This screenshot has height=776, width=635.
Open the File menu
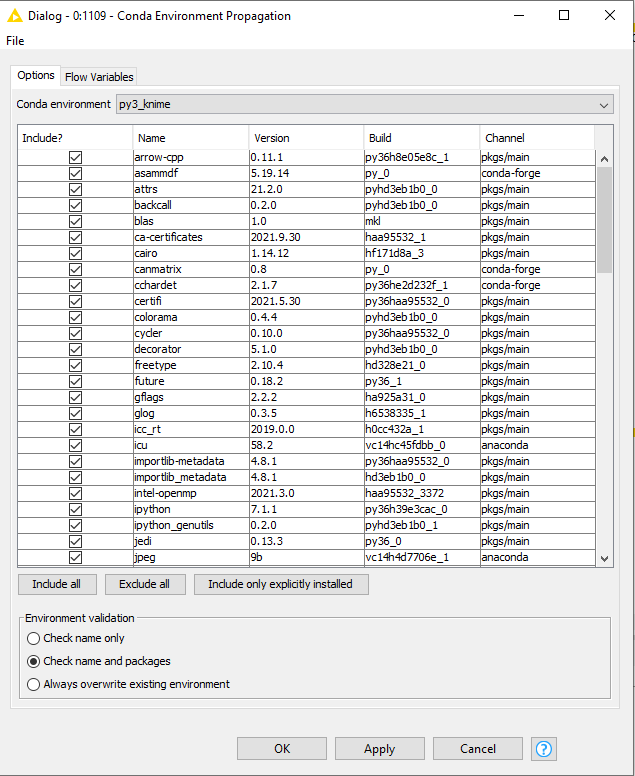click(15, 41)
